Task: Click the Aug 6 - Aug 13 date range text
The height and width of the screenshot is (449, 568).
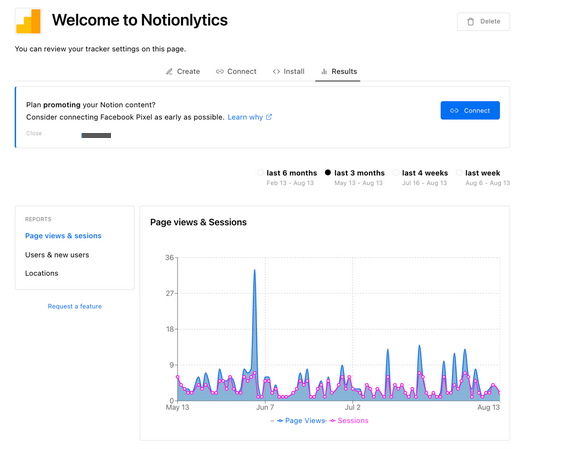Action: click(488, 183)
